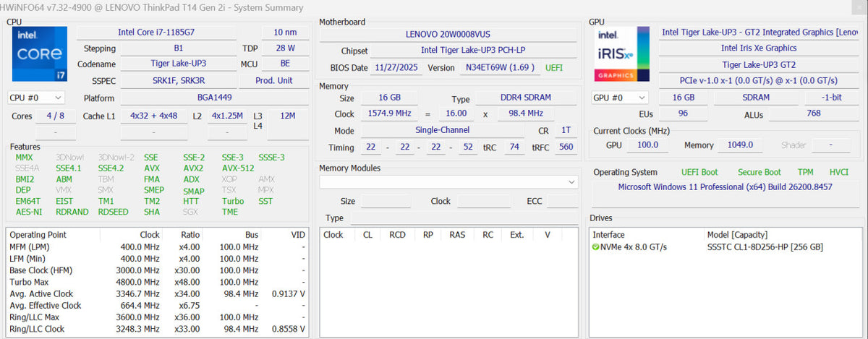Click the TDP 28 W value

285,48
